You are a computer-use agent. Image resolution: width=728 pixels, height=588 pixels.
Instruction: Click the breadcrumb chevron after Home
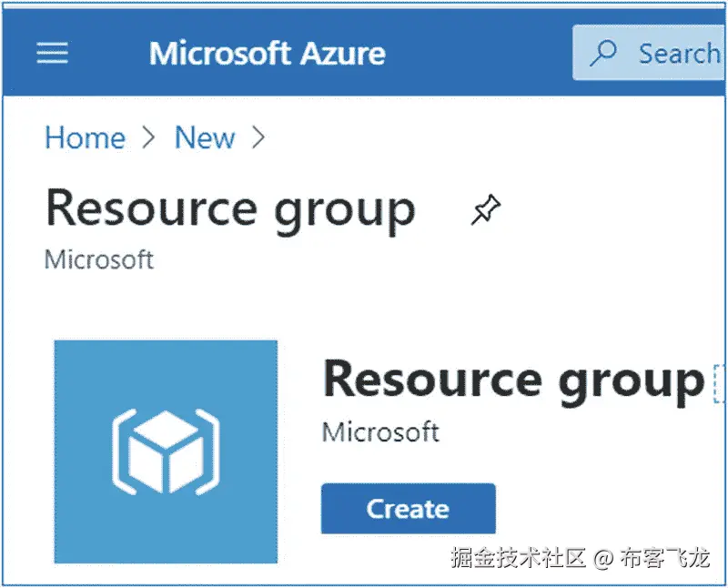tap(148, 137)
